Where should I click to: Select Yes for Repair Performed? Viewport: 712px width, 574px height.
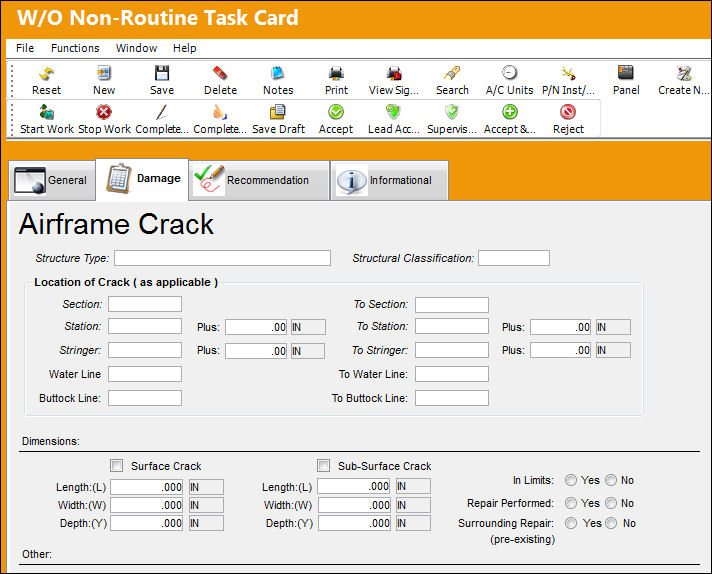point(571,503)
